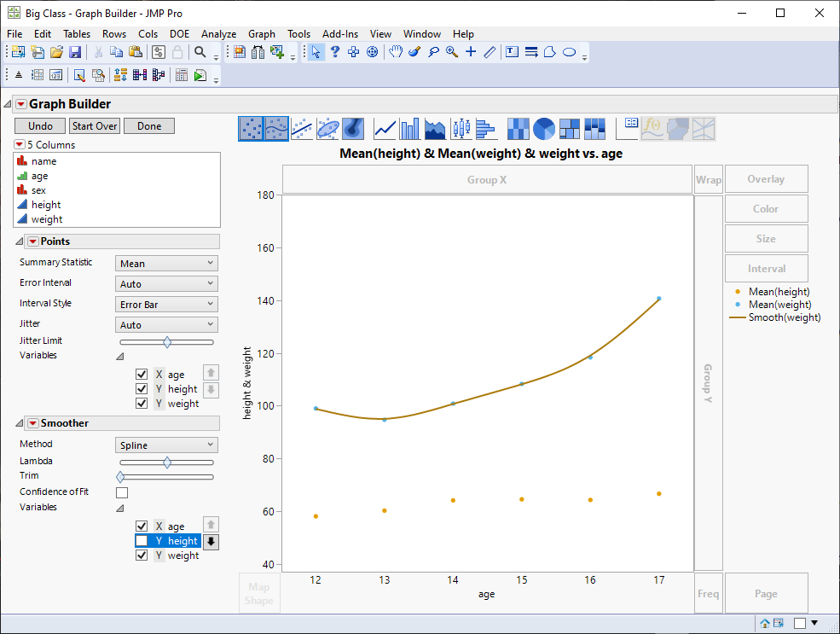The width and height of the screenshot is (840, 634).
Task: Activate the magnifier zoom tool
Action: pos(450,52)
